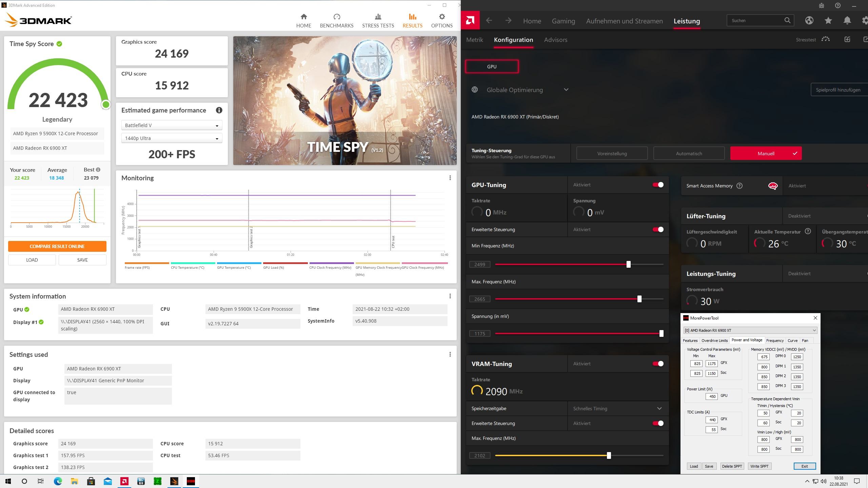
Task: Open Settings used three-dot menu
Action: (450, 354)
